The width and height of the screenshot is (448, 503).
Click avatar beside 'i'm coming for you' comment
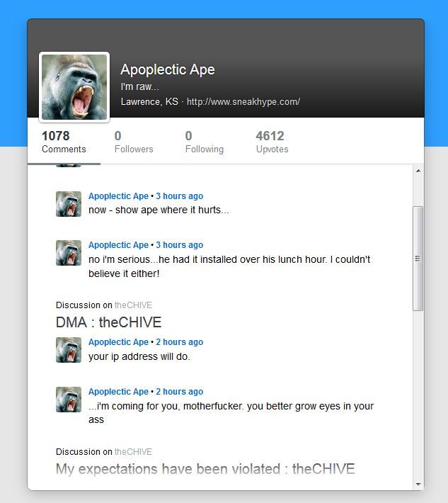[69, 400]
